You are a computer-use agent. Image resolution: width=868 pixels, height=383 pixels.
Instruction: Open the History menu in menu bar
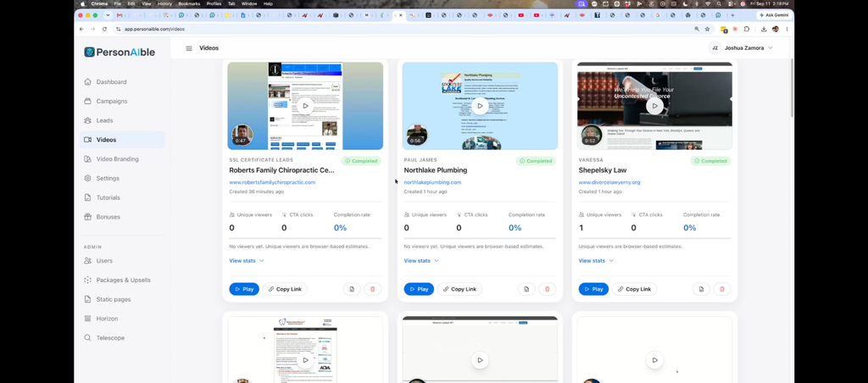point(165,3)
